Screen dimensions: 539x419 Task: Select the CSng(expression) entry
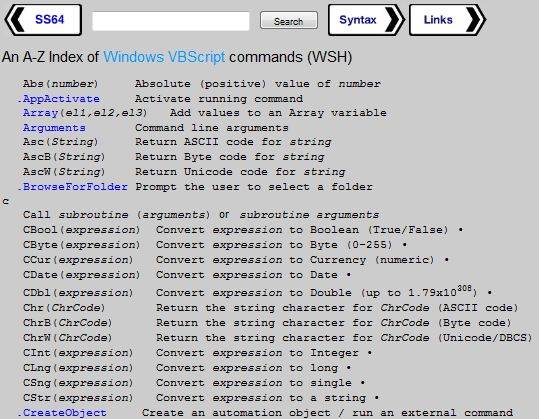click(78, 383)
